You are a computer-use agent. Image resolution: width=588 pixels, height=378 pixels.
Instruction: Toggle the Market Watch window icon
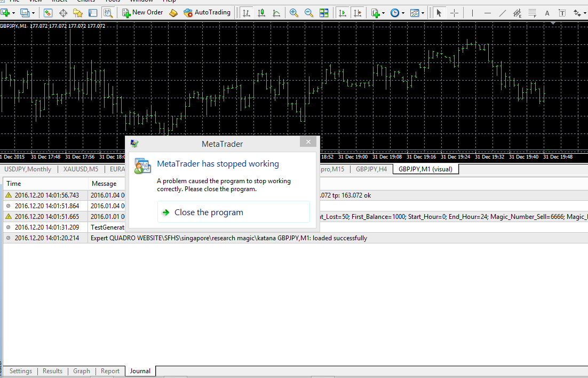tap(48, 13)
